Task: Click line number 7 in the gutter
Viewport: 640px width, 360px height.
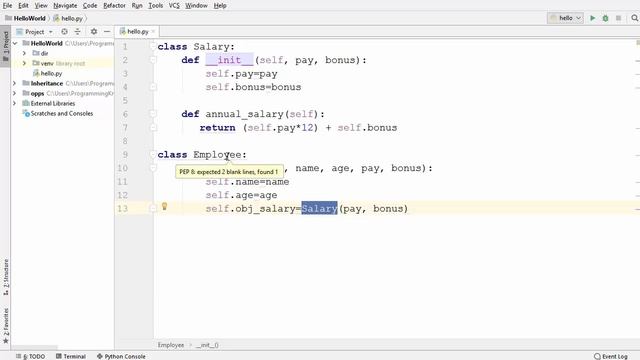Action: click(x=125, y=128)
